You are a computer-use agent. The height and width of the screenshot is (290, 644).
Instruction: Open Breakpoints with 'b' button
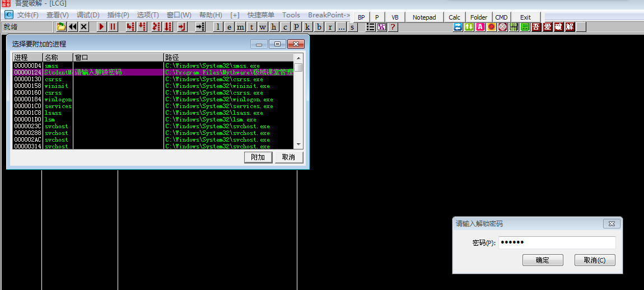coord(319,27)
